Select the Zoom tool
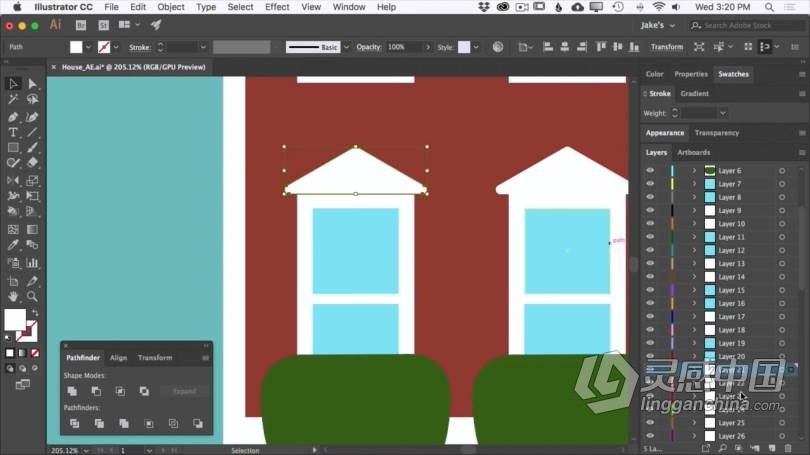Screen dimensions: 810x455 pos(32,296)
